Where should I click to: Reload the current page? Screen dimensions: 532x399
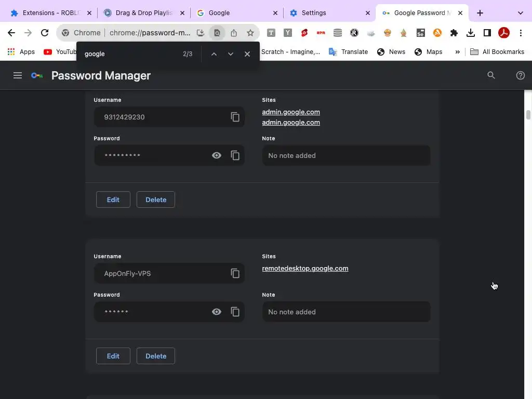(x=45, y=33)
